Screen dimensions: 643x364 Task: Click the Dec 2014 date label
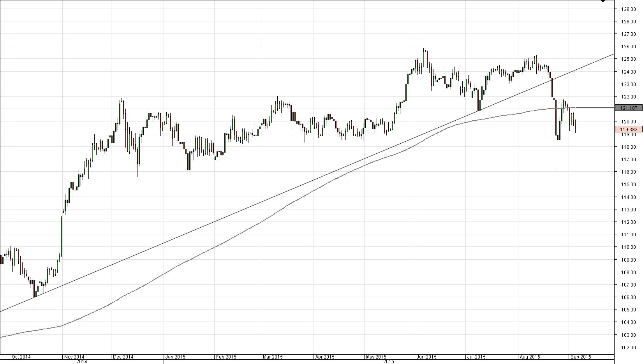(x=123, y=357)
